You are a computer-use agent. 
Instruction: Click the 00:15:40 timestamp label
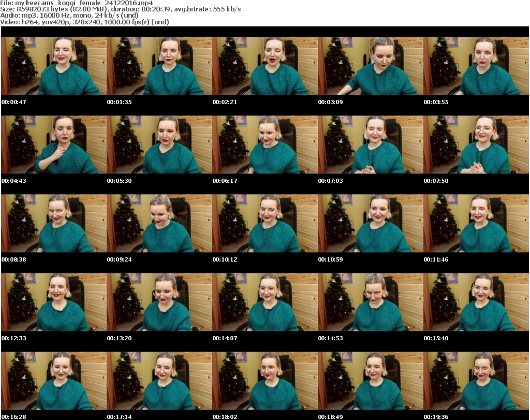pos(436,338)
